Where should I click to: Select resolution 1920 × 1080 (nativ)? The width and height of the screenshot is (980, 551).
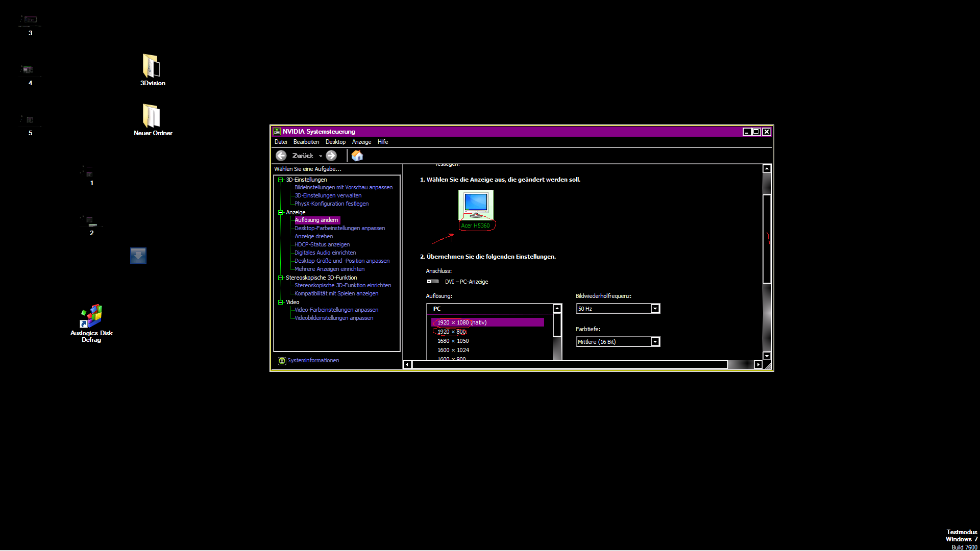488,322
